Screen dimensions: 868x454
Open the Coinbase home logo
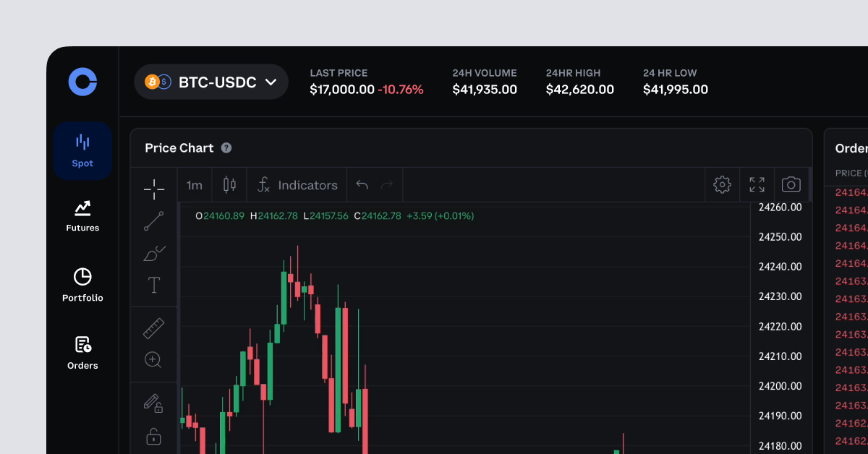82,82
